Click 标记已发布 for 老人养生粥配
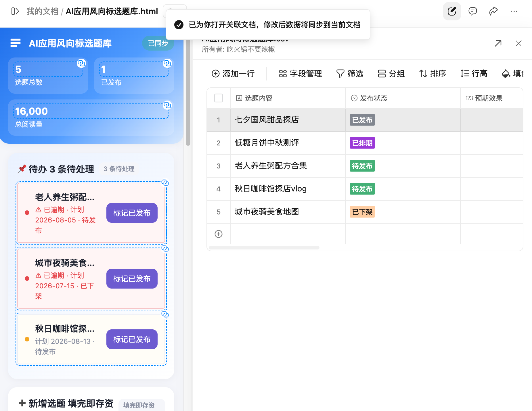Screen dimensions: 532x411 [x=132, y=213]
